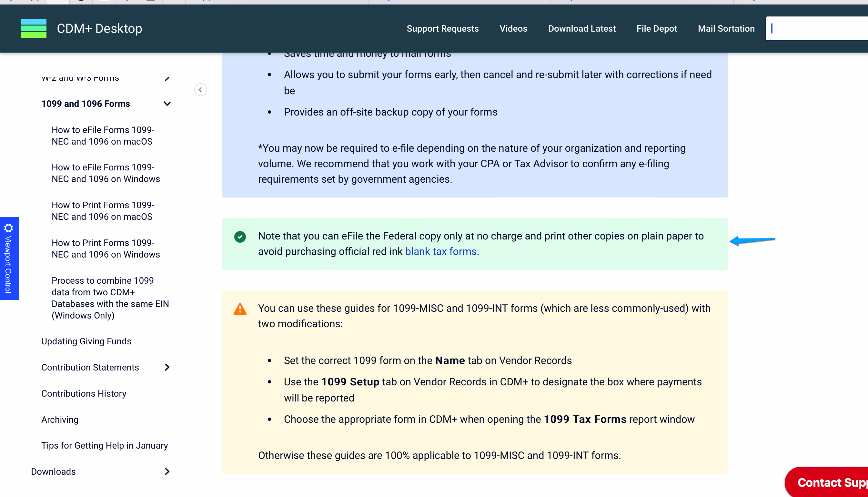The image size is (868, 497).
Task: Open the Downloads sidebar item
Action: click(x=53, y=472)
